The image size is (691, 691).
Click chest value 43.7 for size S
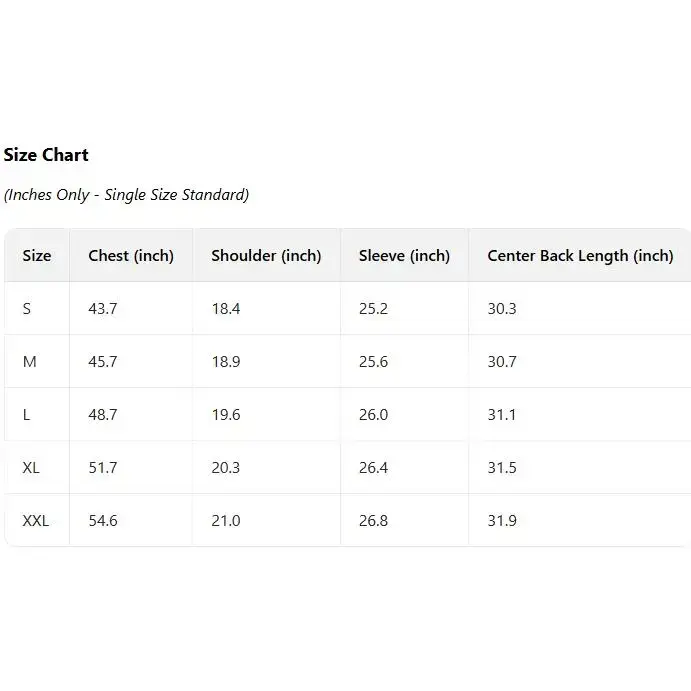point(103,309)
